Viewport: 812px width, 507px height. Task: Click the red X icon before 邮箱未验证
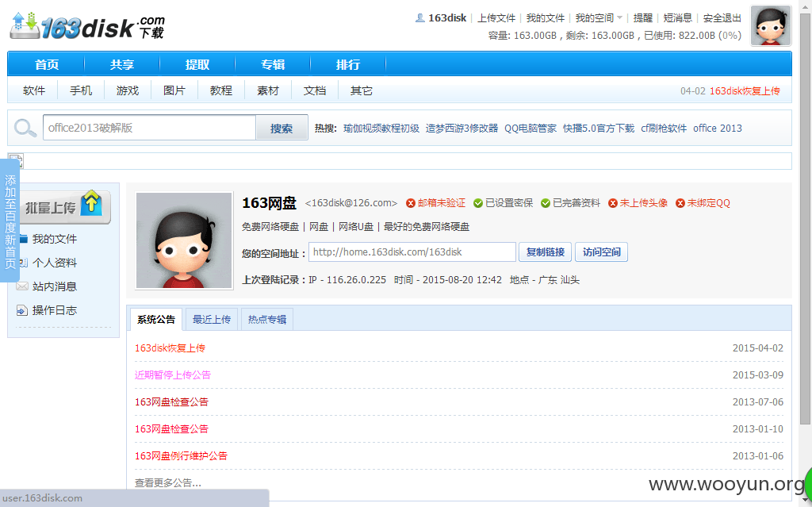411,203
